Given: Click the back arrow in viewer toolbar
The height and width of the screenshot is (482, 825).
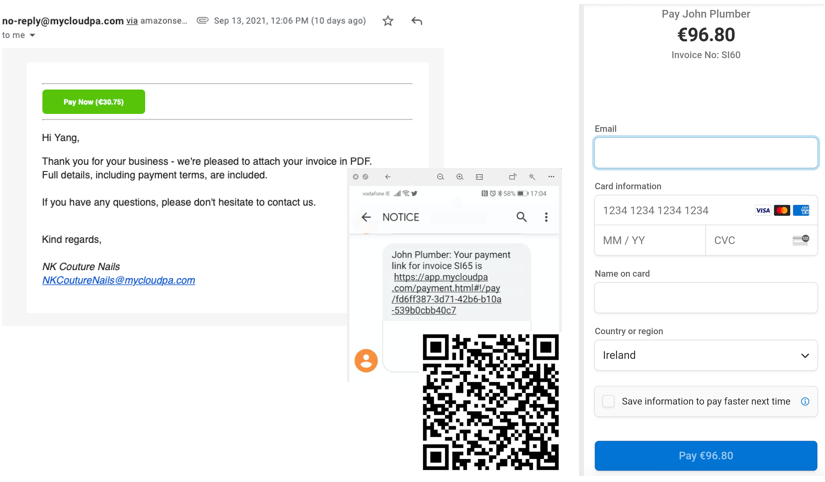Looking at the screenshot, I should pos(388,177).
